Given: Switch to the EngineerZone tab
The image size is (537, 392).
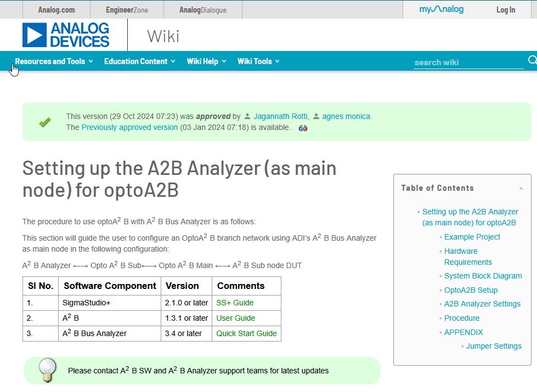Looking at the screenshot, I should (127, 10).
